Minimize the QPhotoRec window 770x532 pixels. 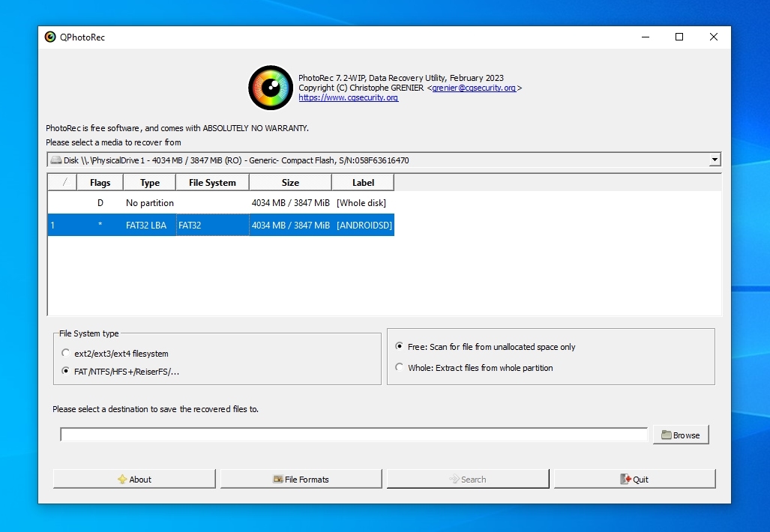point(646,37)
